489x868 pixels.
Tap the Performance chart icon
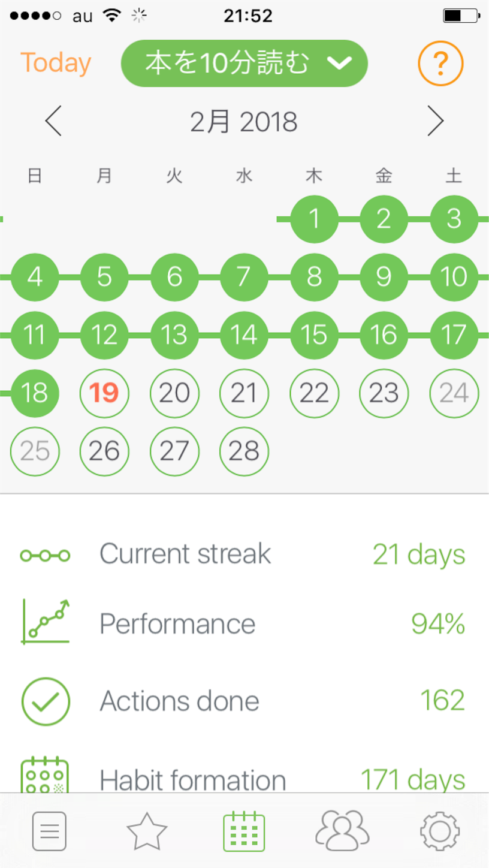point(46,622)
